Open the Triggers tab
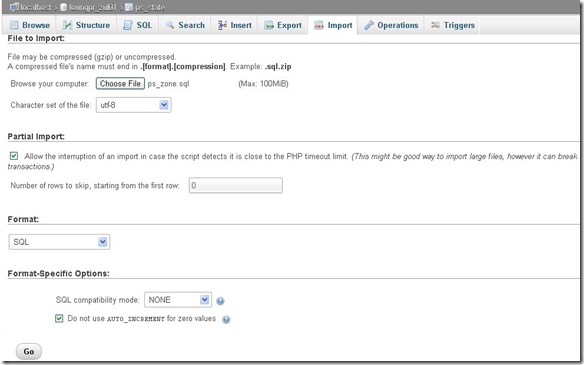 453,25
